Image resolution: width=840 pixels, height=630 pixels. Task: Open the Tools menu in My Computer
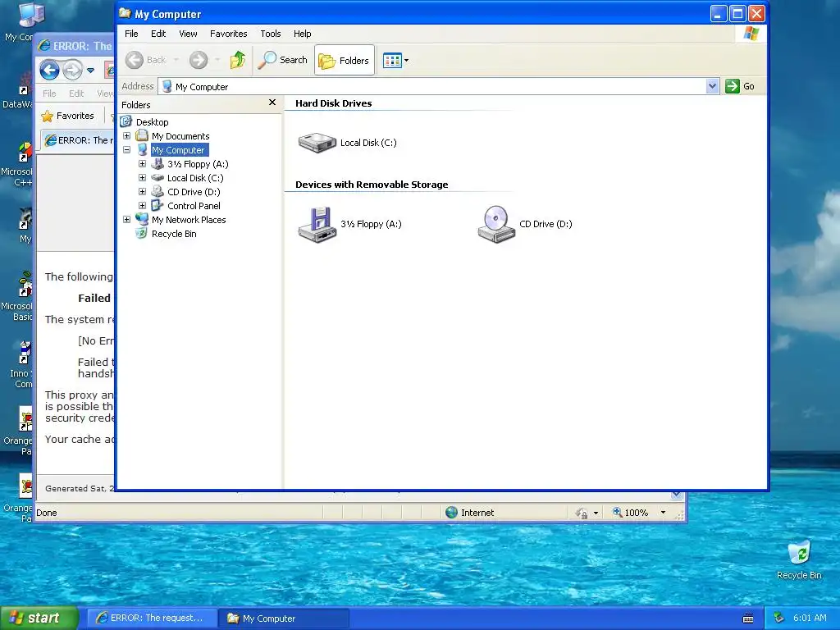click(x=271, y=34)
